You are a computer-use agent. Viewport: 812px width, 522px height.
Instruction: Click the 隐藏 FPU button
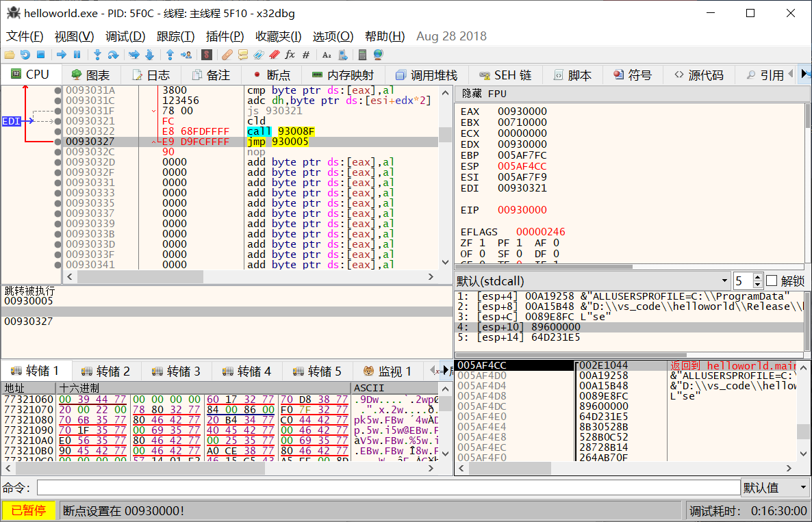coord(633,94)
